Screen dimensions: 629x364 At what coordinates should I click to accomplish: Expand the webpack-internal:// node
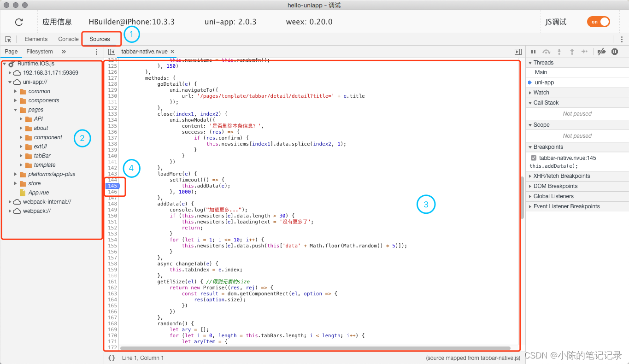(x=10, y=202)
